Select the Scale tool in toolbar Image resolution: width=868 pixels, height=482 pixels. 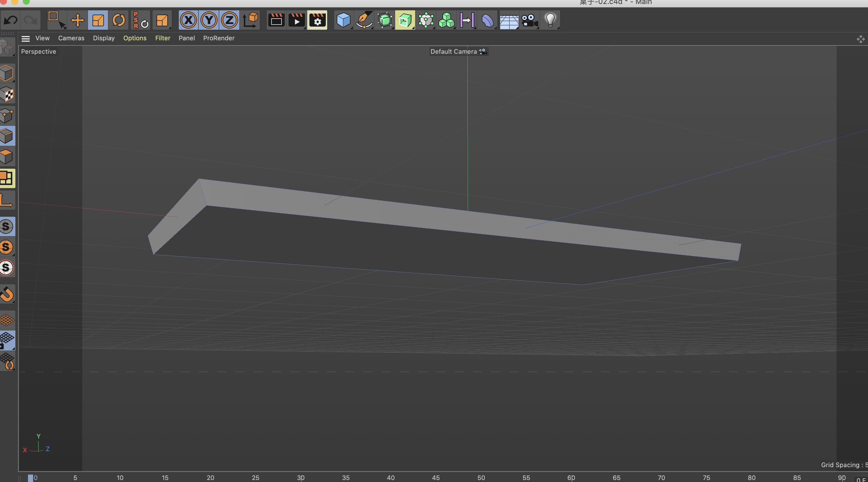(x=98, y=20)
